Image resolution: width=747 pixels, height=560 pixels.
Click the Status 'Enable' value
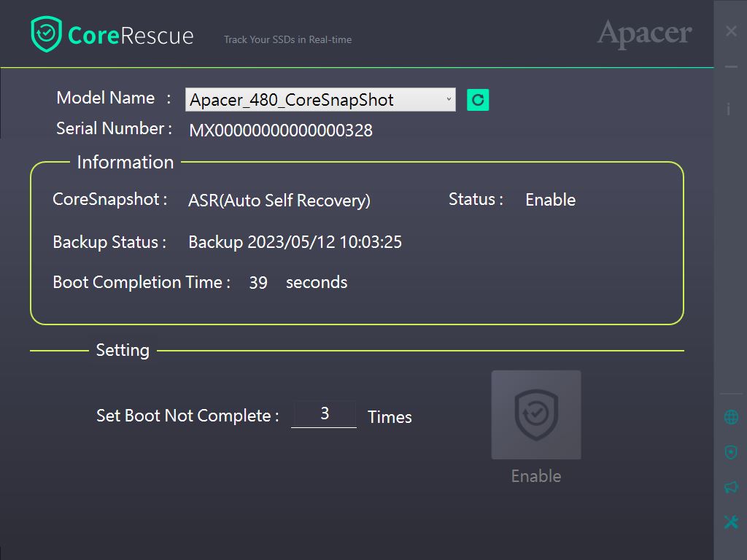click(x=550, y=200)
